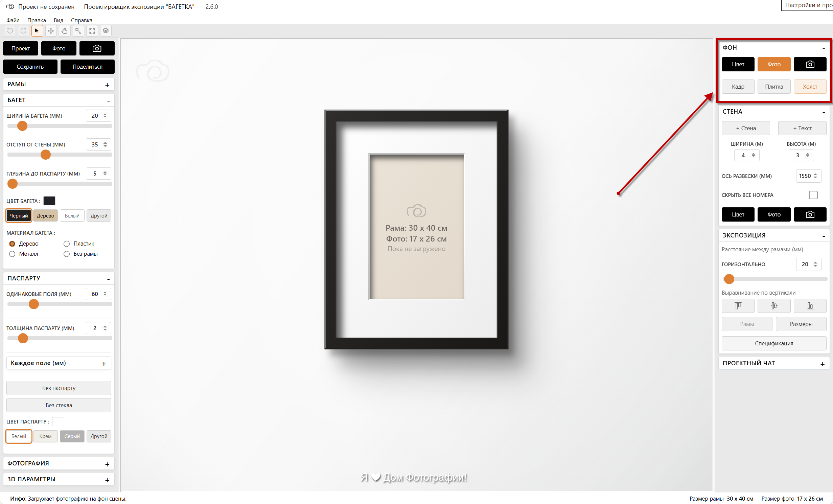The height and width of the screenshot is (504, 833).
Task: Click the Без паспарту button
Action: (59, 388)
